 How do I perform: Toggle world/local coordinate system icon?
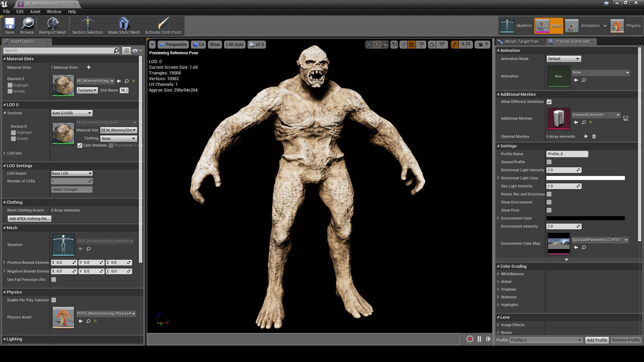pos(394,44)
